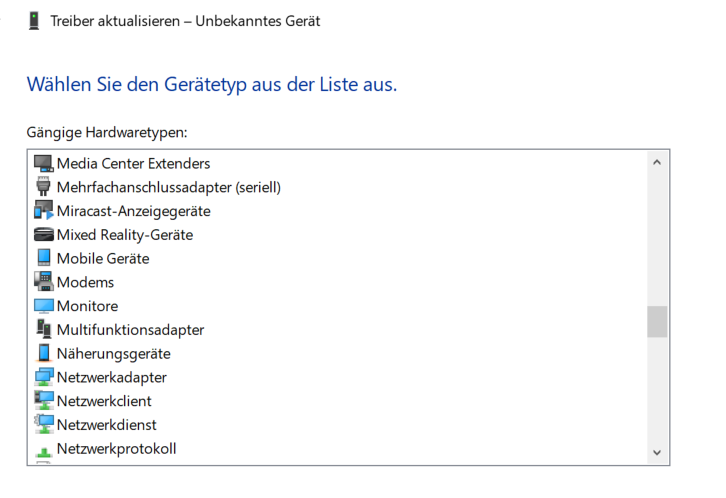Select the Netzwerkadapter icon
This screenshot has width=726, height=498.
(x=44, y=377)
